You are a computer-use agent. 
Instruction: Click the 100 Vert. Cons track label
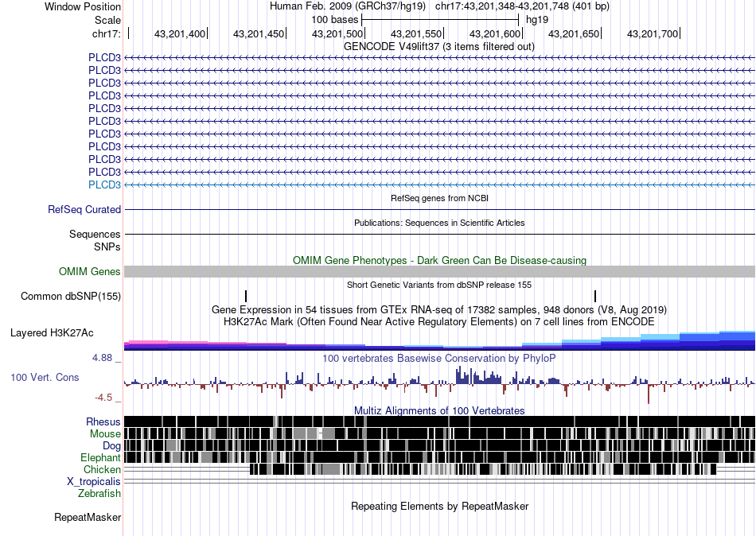[45, 378]
